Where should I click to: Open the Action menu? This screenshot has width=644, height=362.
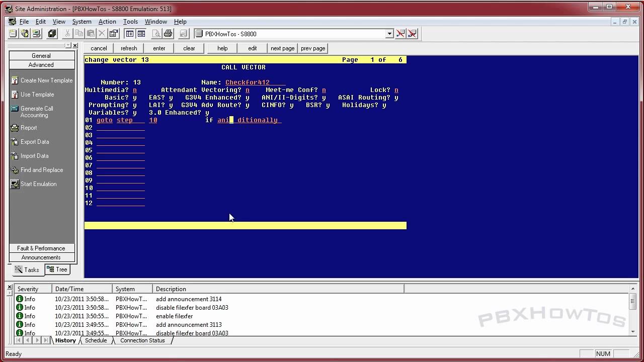[x=107, y=22]
